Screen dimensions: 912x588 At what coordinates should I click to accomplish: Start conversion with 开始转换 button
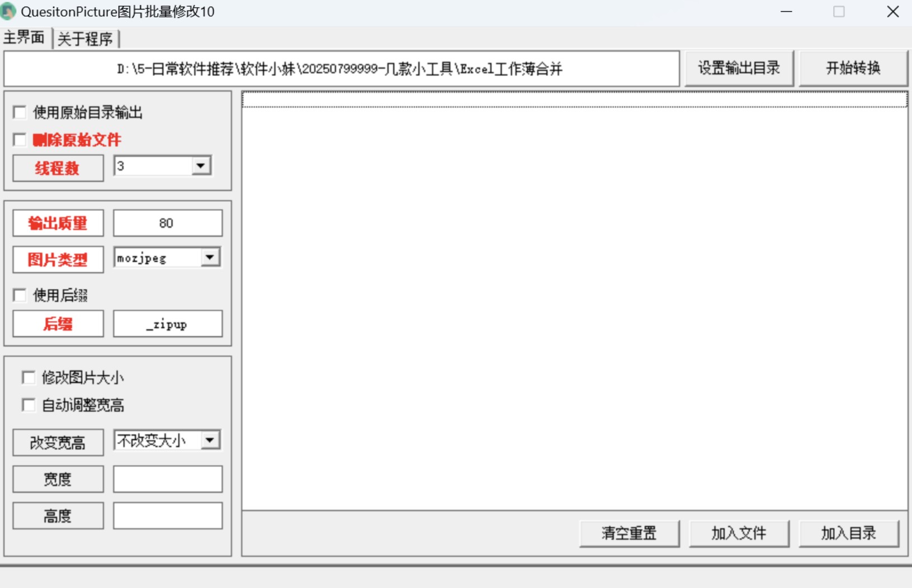click(853, 68)
